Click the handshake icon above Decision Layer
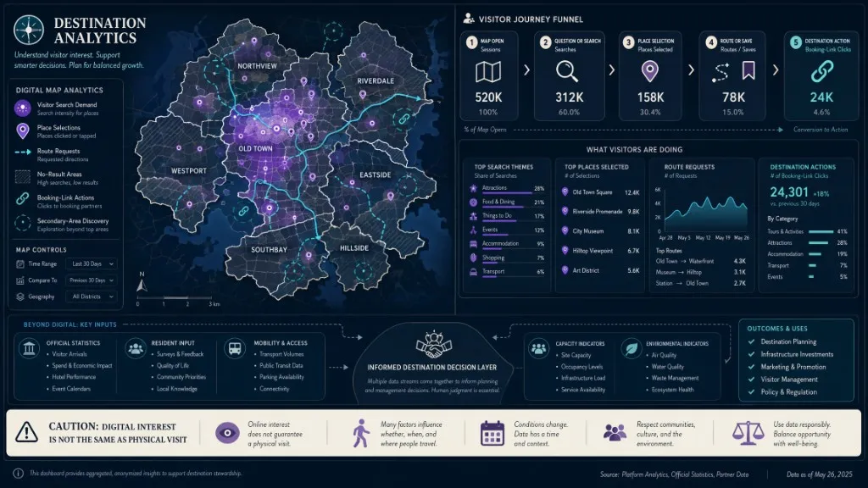Screen dimensions: 868x488 click(x=433, y=345)
